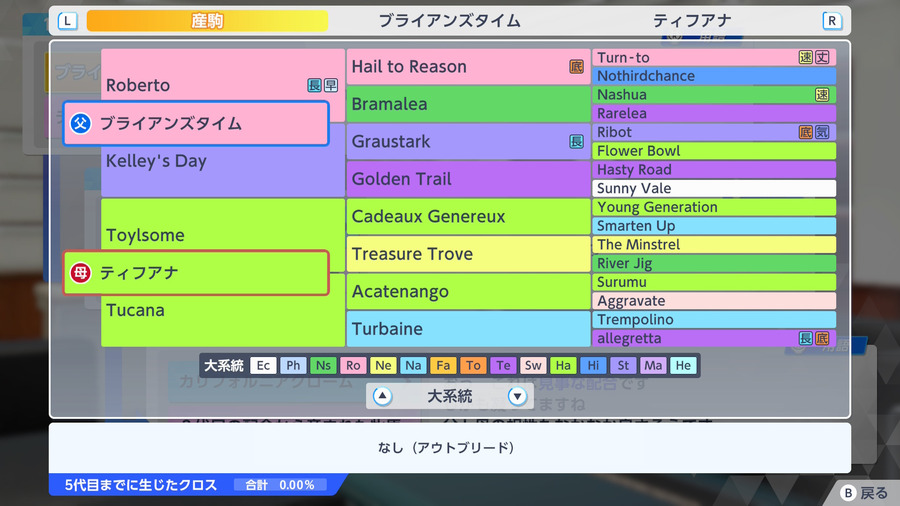Select the 産駒 tab
Screen dimensions: 900x506
(x=207, y=21)
